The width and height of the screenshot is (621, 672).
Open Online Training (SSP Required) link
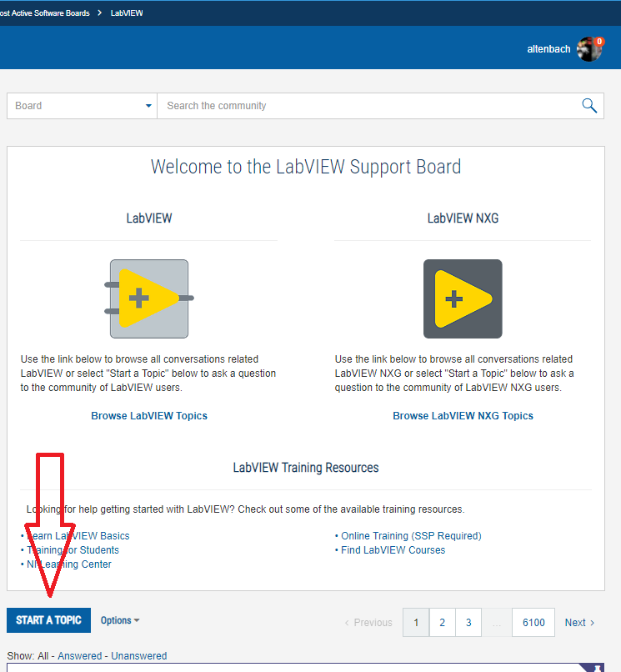click(411, 536)
